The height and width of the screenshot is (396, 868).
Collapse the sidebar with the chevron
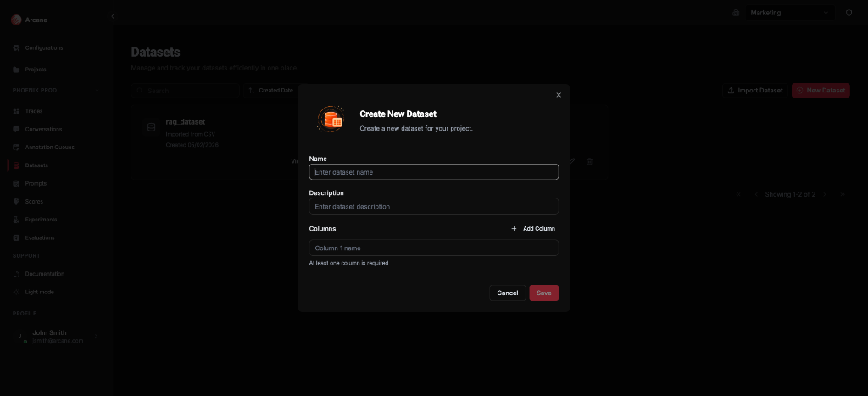click(113, 17)
